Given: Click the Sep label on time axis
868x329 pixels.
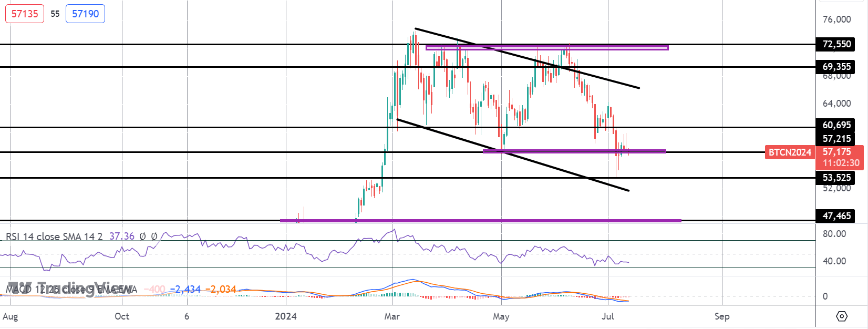Looking at the screenshot, I should click(x=722, y=316).
